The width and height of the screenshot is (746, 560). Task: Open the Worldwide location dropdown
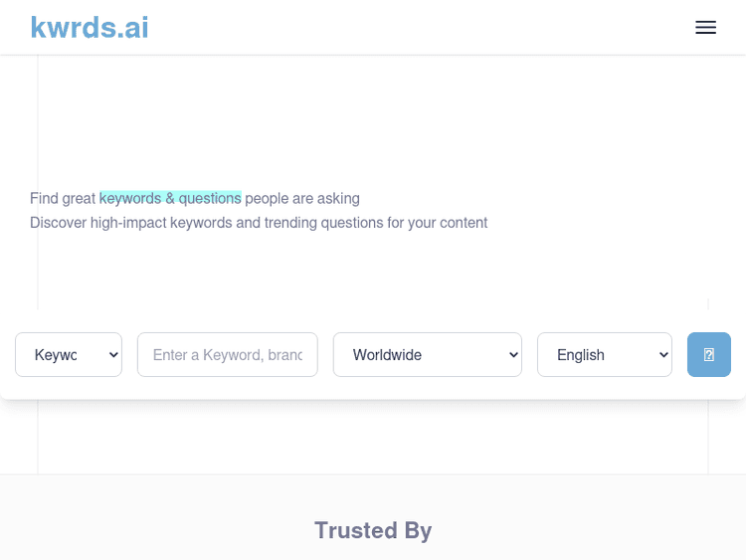(x=427, y=355)
